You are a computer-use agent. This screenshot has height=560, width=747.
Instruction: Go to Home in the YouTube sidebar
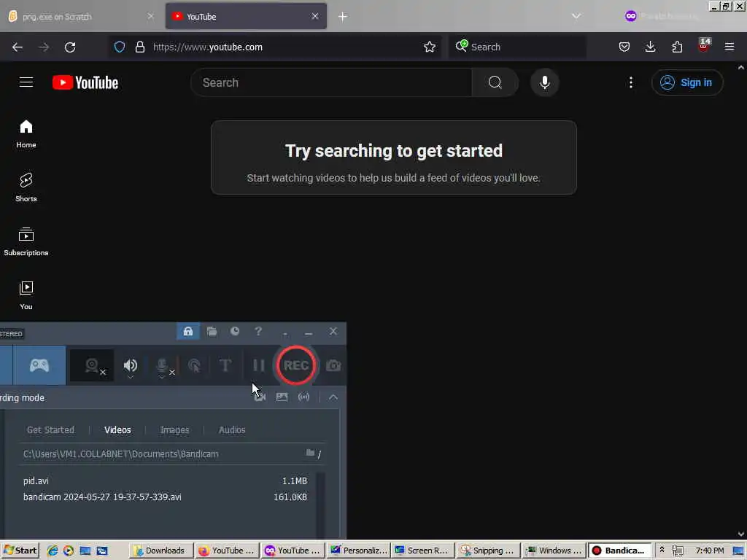[26, 134]
